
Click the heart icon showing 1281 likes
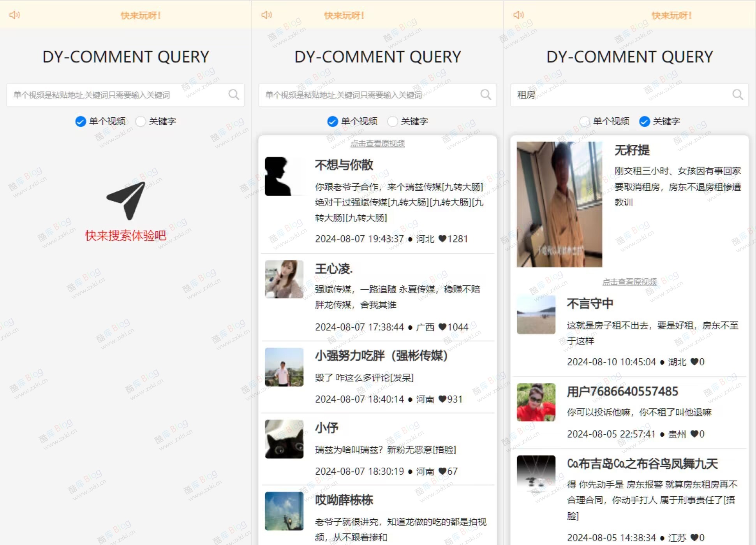coord(442,239)
